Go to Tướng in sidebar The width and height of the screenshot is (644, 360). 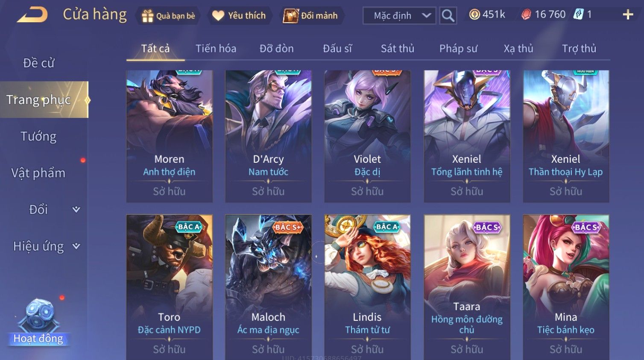pyautogui.click(x=38, y=136)
